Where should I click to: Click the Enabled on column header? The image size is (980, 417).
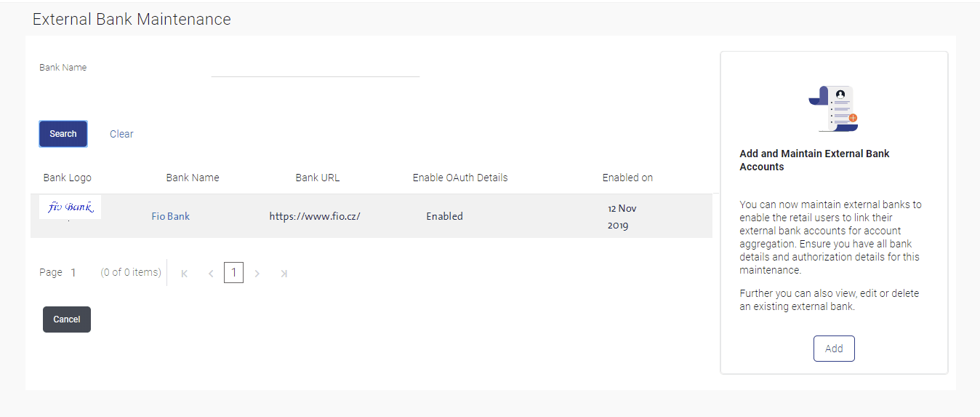(627, 178)
